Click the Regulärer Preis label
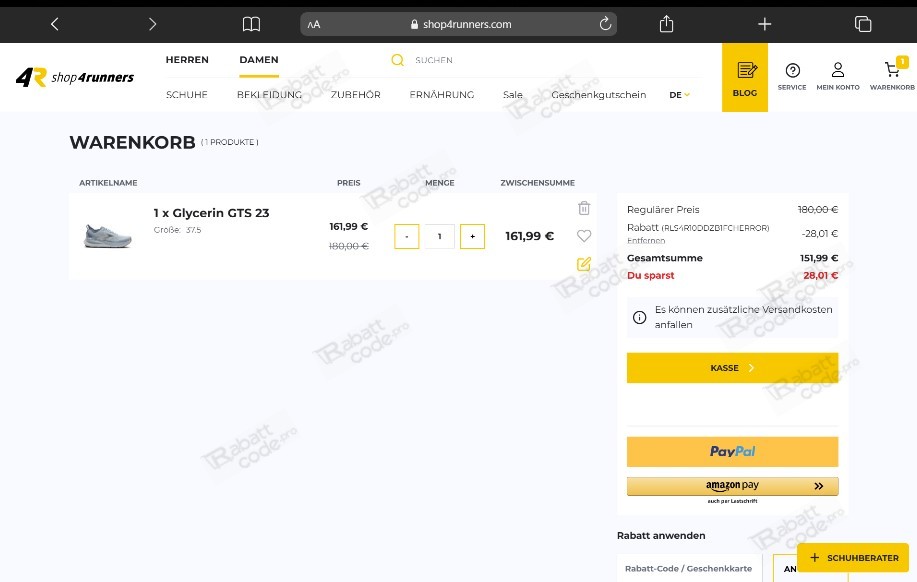Screen dimensions: 917x582 pyautogui.click(x=663, y=209)
